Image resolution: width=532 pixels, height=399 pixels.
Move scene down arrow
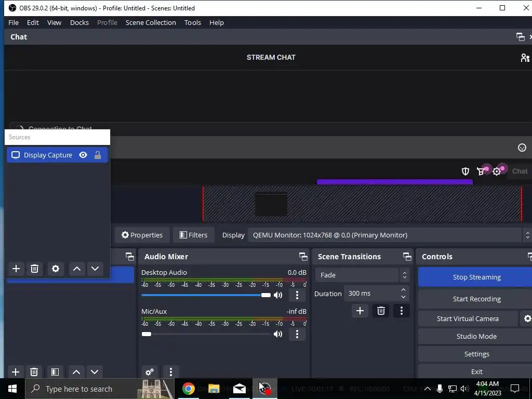[95, 372]
